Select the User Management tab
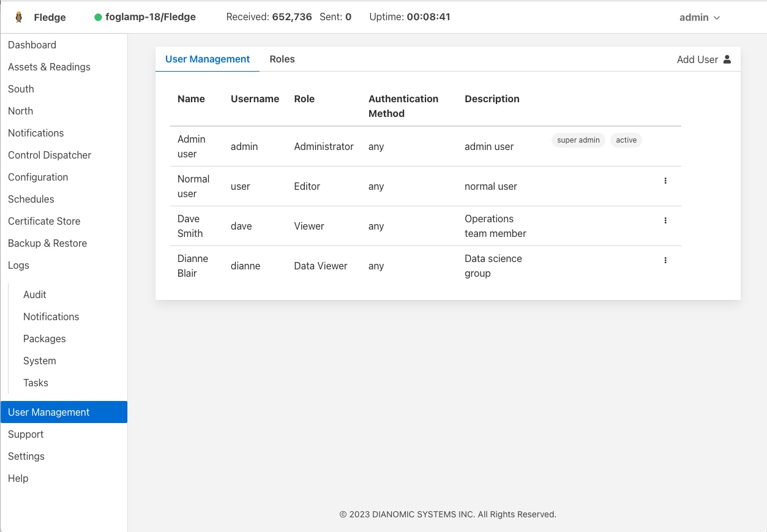767x532 pixels. (x=208, y=59)
